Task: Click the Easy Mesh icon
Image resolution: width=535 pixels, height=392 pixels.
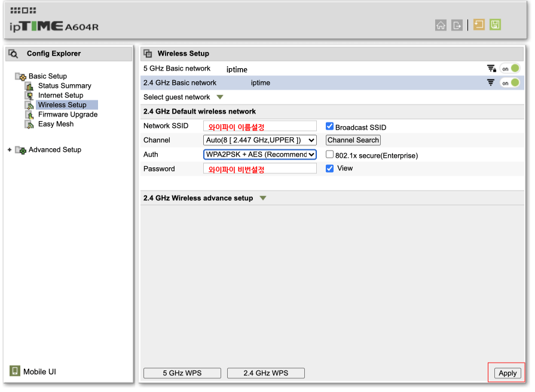Action: [30, 124]
